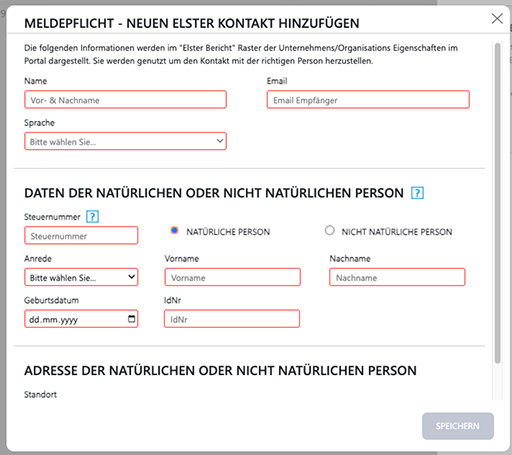
Task: Open help icon next to Daten section heading
Action: coord(417,193)
